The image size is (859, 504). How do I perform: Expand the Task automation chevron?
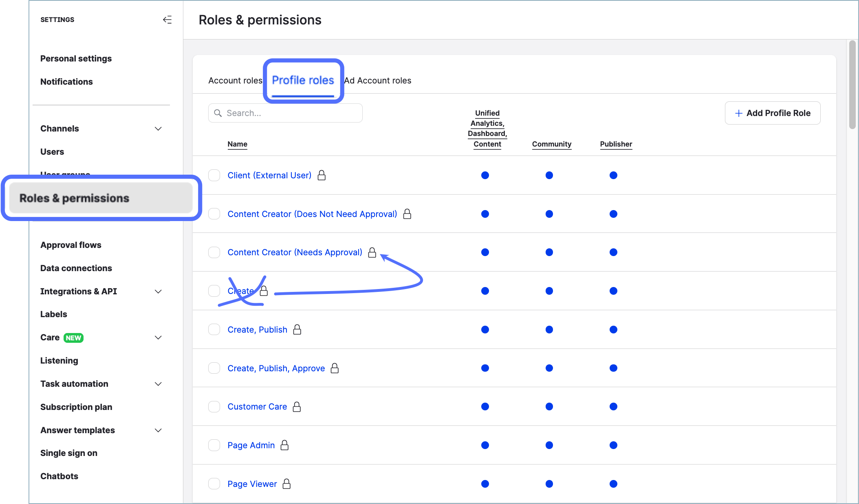tap(158, 384)
